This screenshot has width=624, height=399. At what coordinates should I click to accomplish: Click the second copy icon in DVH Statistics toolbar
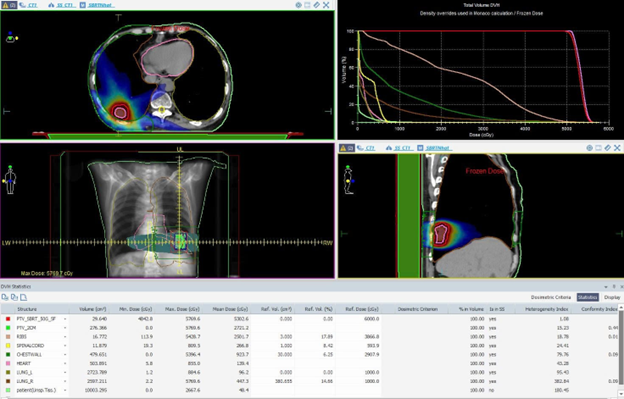(14, 297)
